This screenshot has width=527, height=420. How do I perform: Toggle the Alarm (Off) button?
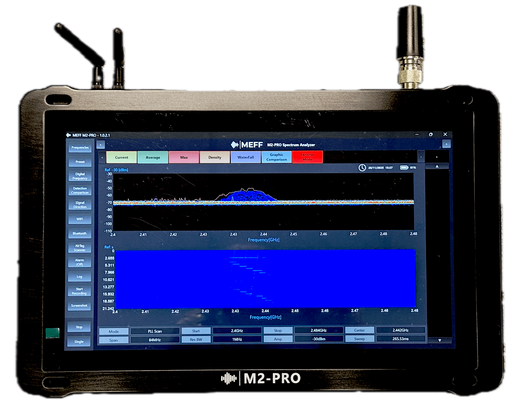80,262
